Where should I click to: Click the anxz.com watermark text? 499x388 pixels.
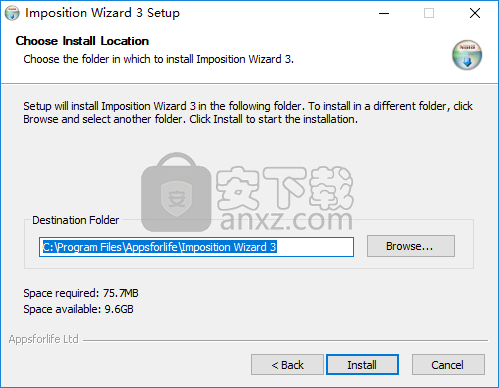pos(286,220)
